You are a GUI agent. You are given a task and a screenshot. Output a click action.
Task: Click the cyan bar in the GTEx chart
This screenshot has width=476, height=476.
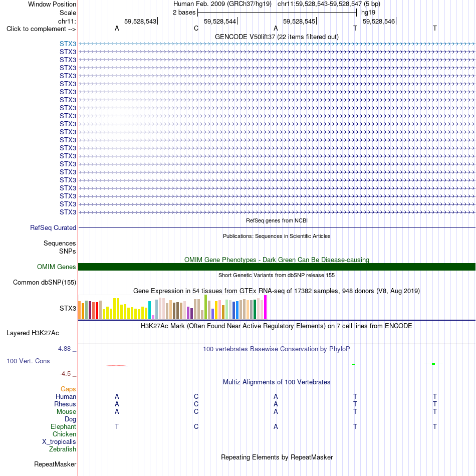coord(149,310)
